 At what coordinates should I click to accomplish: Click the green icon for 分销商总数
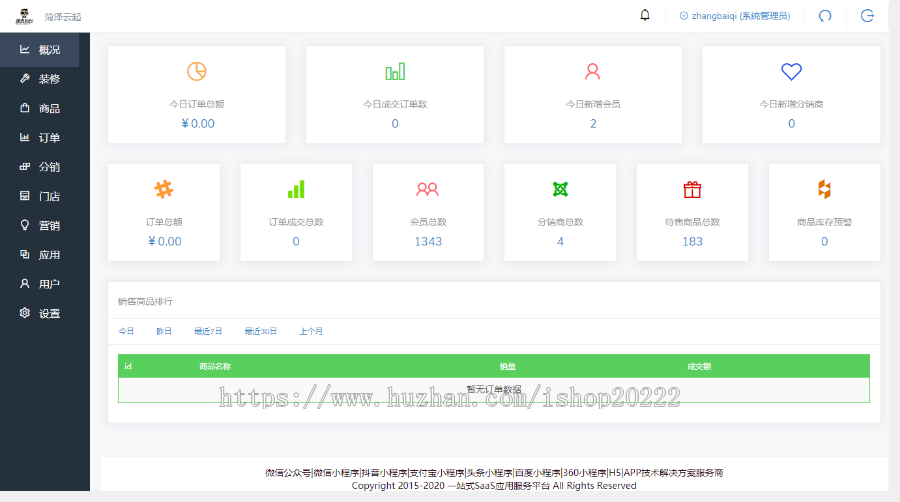click(x=560, y=189)
